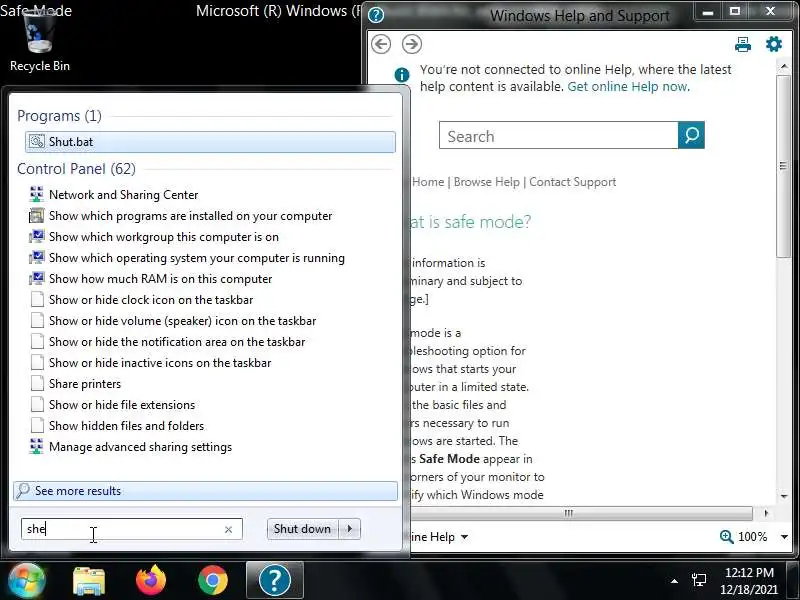Select Show or hide clock icon result
Image resolution: width=800 pixels, height=600 pixels.
[141, 299]
